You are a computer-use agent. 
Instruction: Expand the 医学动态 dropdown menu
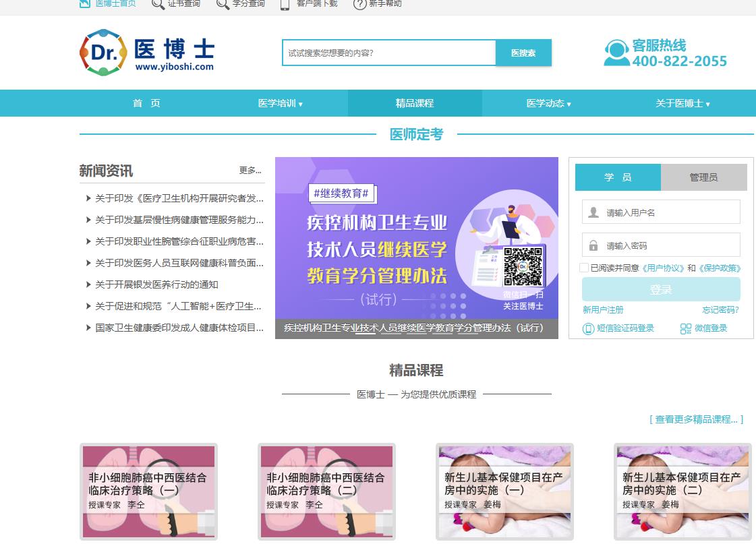pyautogui.click(x=548, y=103)
